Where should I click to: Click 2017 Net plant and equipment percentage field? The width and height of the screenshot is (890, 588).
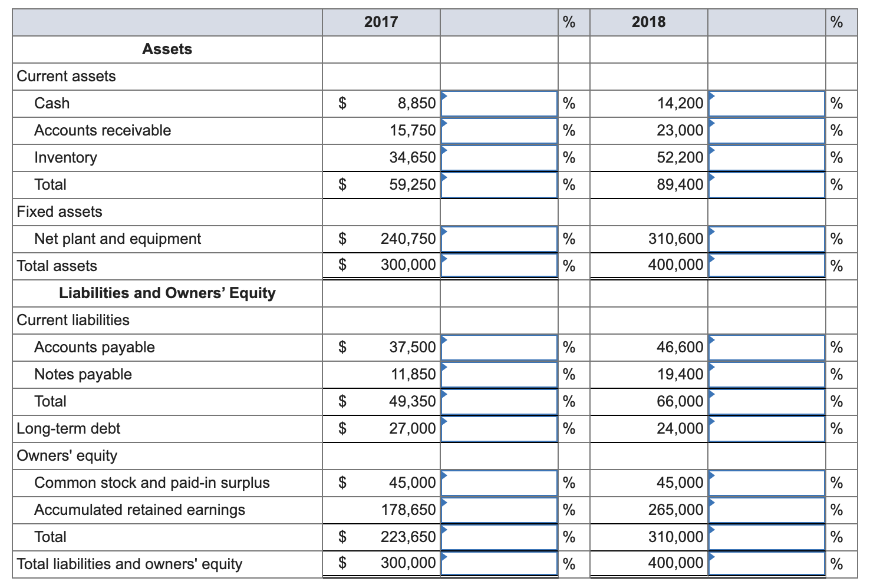[499, 239]
